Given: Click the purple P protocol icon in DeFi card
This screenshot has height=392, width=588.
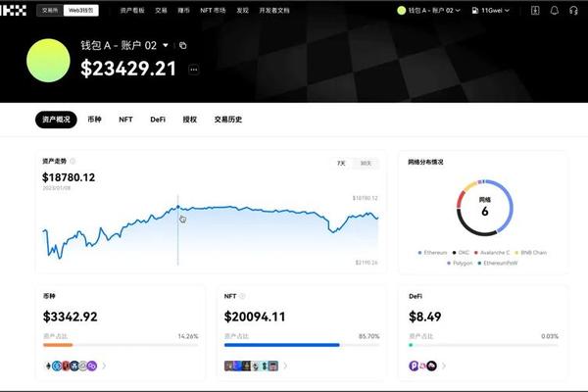Looking at the screenshot, I should [x=414, y=366].
